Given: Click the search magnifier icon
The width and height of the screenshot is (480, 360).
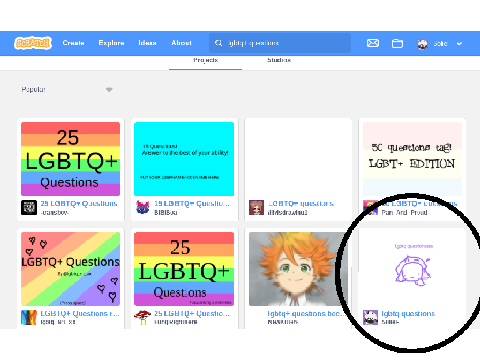Looking at the screenshot, I should [x=218, y=43].
